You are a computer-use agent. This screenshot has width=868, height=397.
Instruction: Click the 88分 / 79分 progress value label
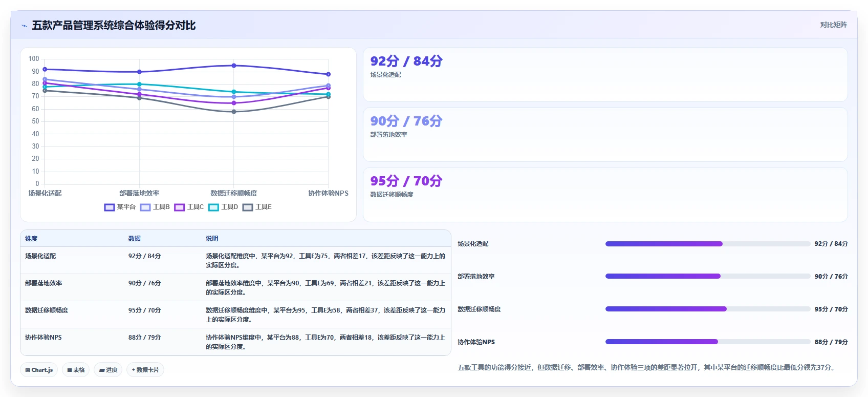831,342
